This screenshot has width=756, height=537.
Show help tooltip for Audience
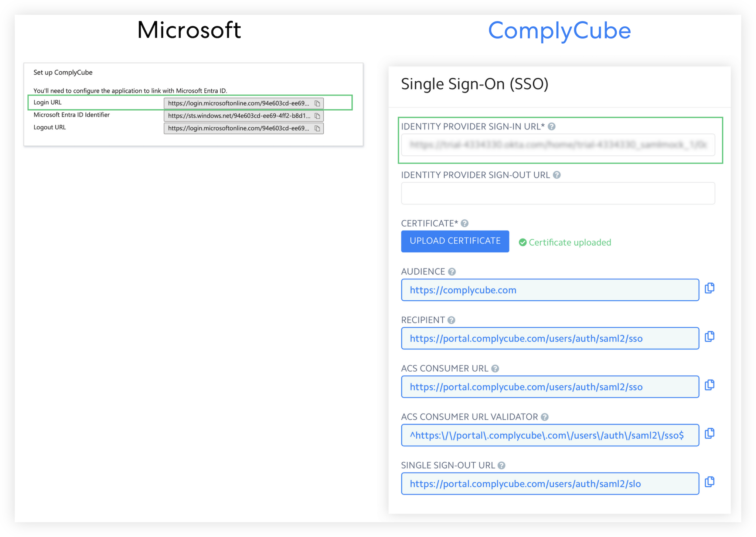click(x=452, y=272)
